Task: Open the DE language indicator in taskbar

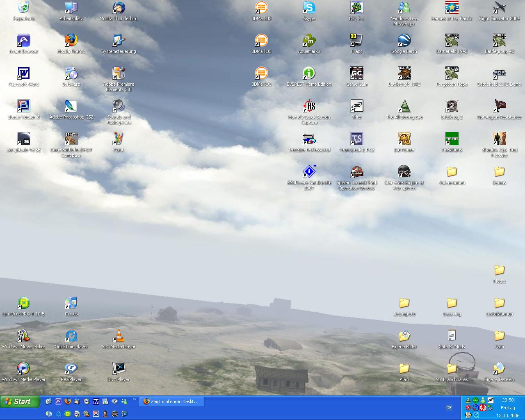Action: pos(449,408)
